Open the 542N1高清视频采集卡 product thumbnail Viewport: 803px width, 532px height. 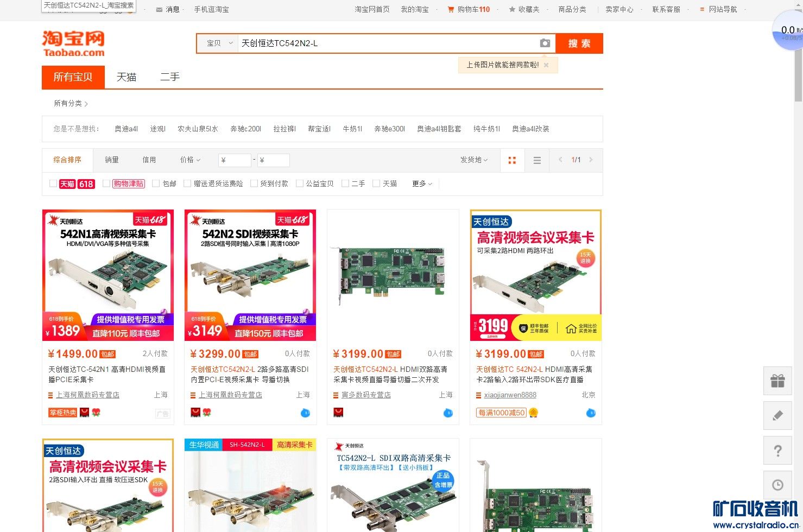click(108, 275)
